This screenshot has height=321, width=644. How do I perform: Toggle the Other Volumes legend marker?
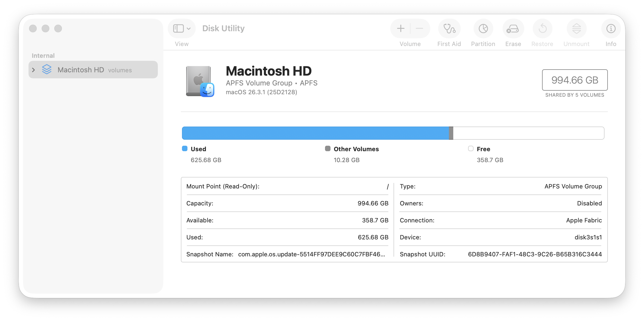(x=327, y=148)
